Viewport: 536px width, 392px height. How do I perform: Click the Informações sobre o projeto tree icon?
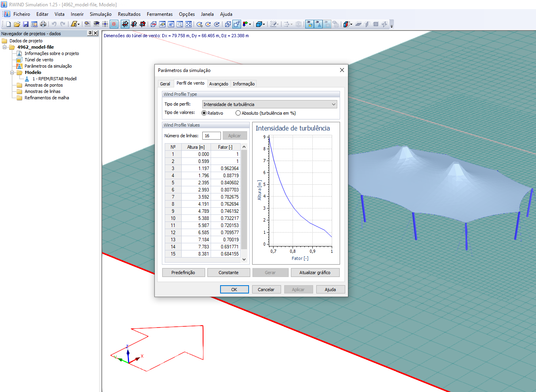(19, 53)
